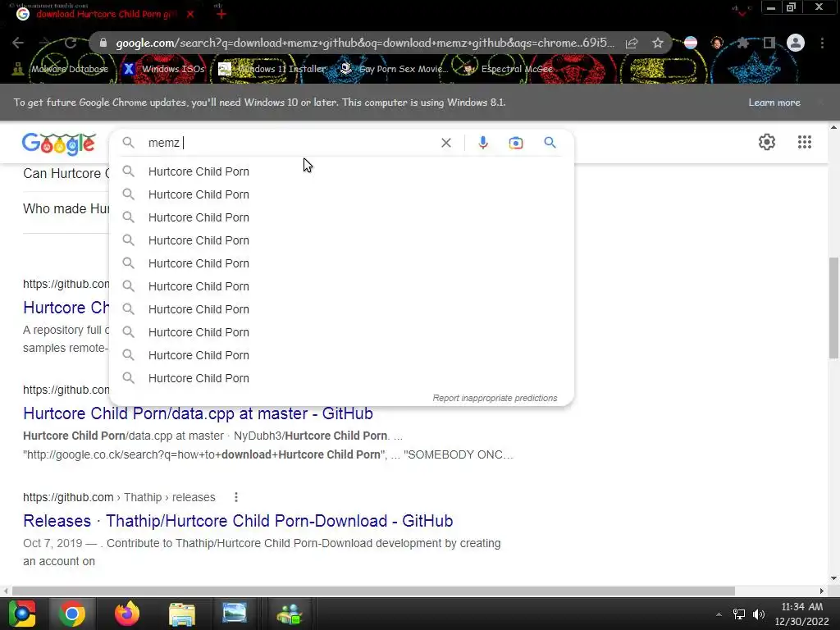The width and height of the screenshot is (840, 630).
Task: Open the Windows 11 Installer bookmark
Action: 272,69
